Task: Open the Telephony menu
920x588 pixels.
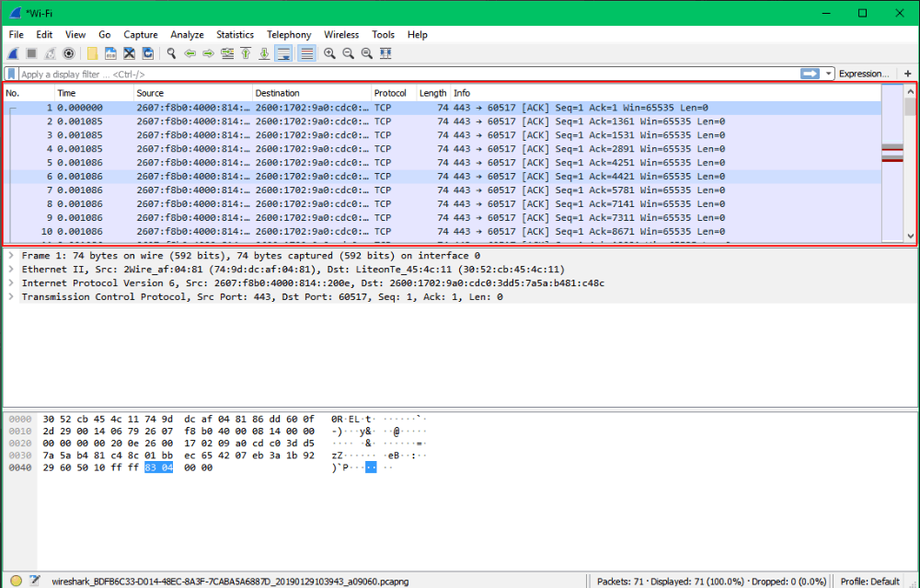Action: (289, 35)
